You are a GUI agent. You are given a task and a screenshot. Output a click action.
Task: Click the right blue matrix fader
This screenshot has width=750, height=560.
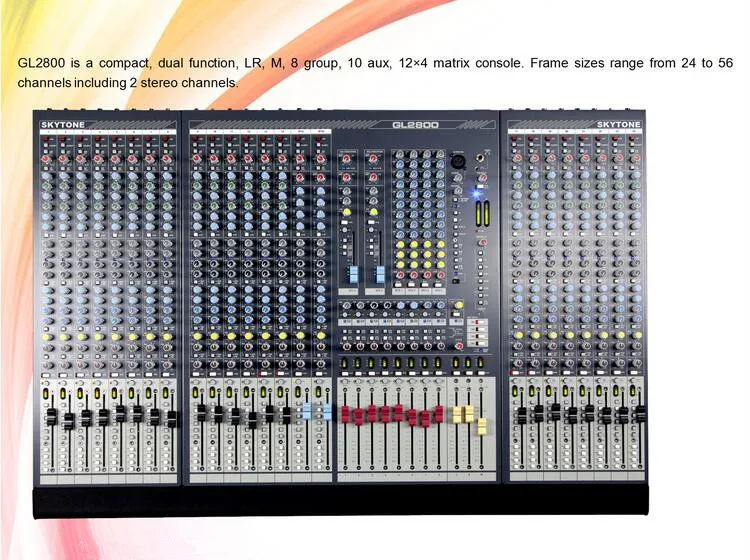tap(380, 275)
